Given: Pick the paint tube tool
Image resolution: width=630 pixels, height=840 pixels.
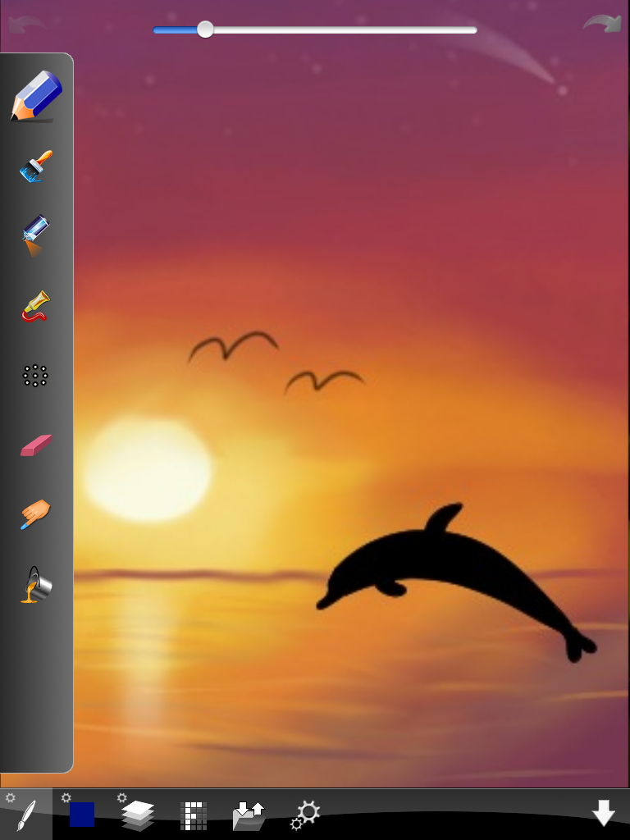Looking at the screenshot, I should [x=35, y=306].
